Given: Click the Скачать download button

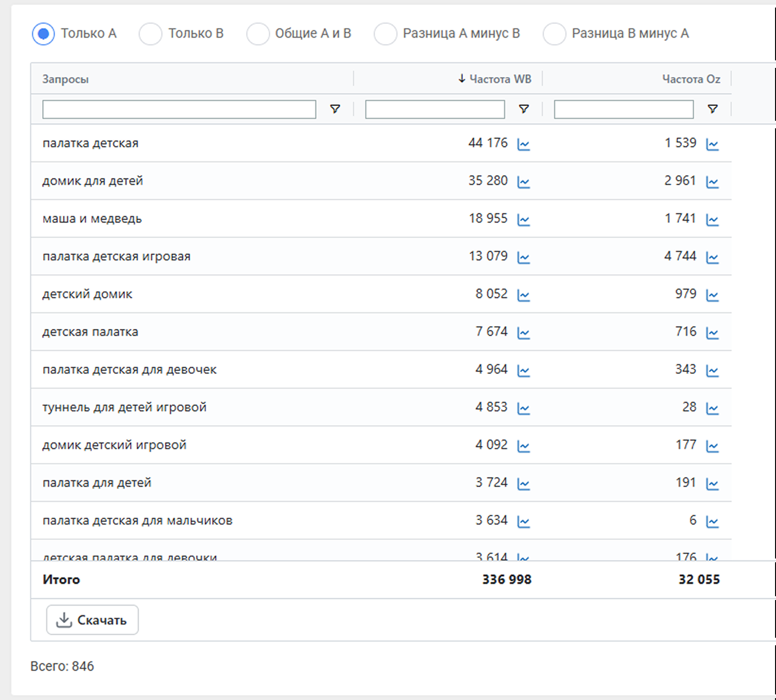Looking at the screenshot, I should pos(93,620).
